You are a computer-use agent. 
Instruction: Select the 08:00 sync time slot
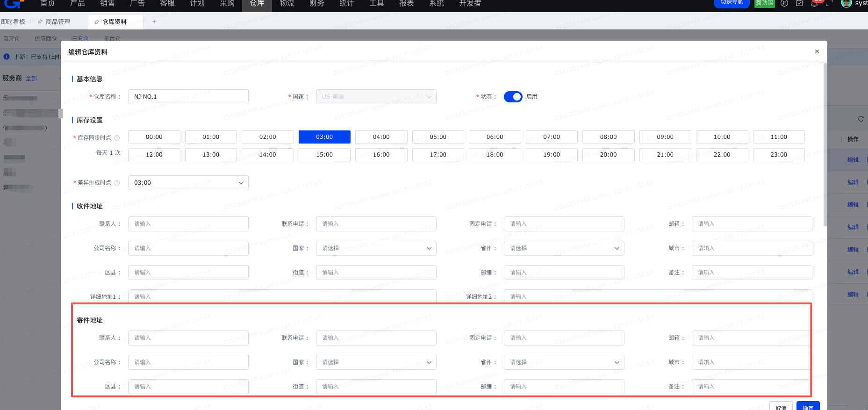tap(609, 137)
